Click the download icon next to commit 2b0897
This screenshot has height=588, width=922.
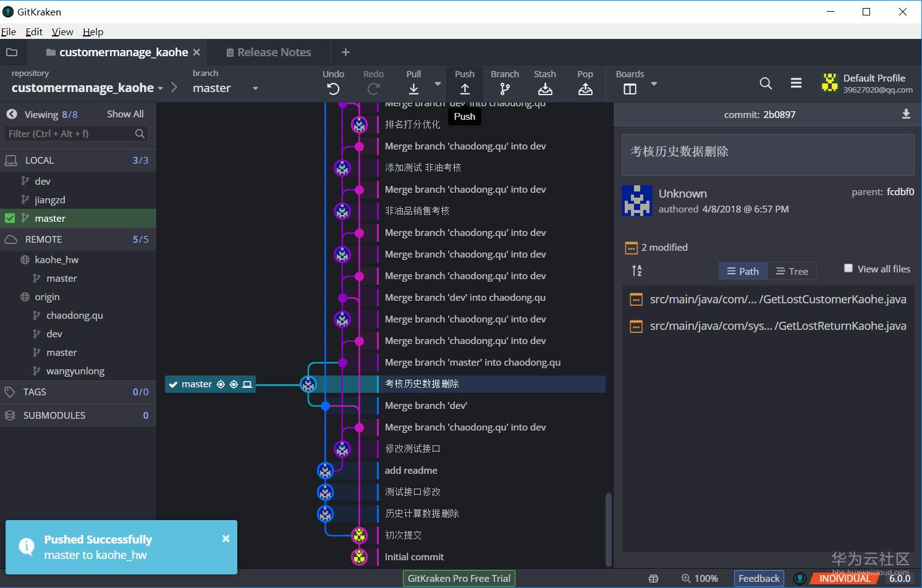[x=906, y=114]
